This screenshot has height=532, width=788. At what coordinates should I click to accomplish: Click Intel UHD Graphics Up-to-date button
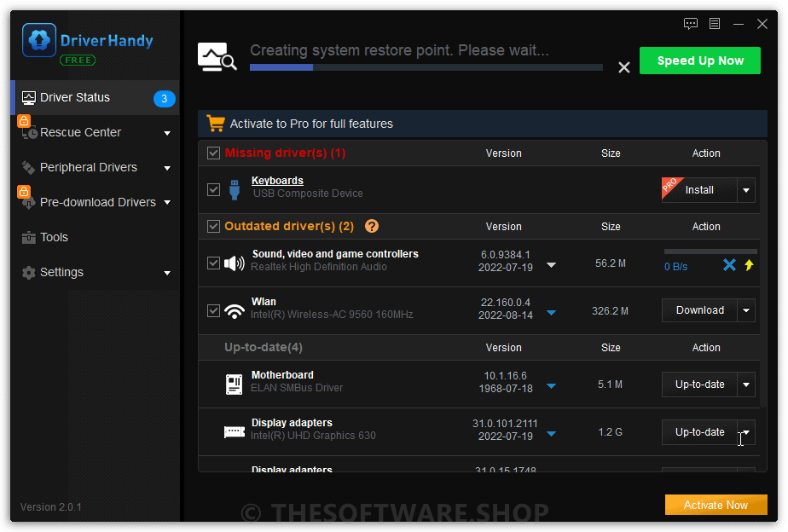pos(699,432)
